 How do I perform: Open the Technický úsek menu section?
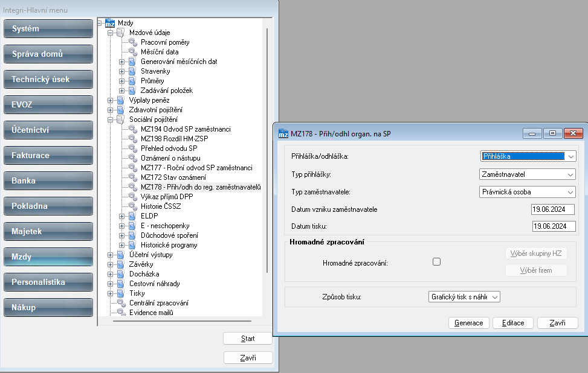coord(48,80)
